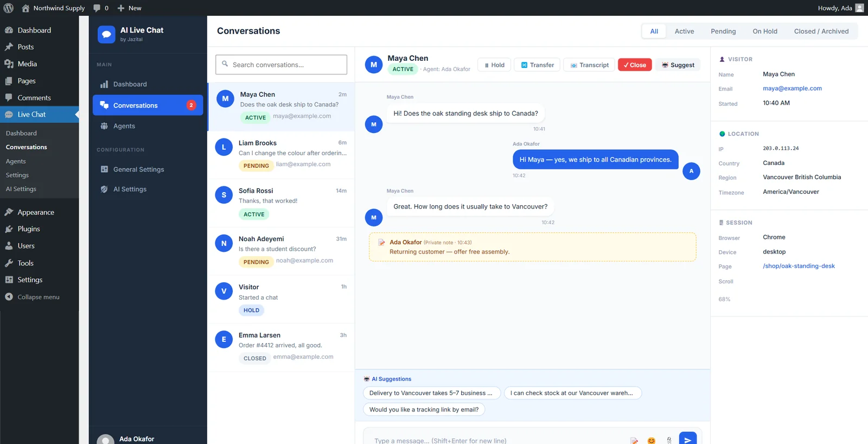Click the attachment paperclip icon
Viewport: 868px width, 444px height.
669,440
